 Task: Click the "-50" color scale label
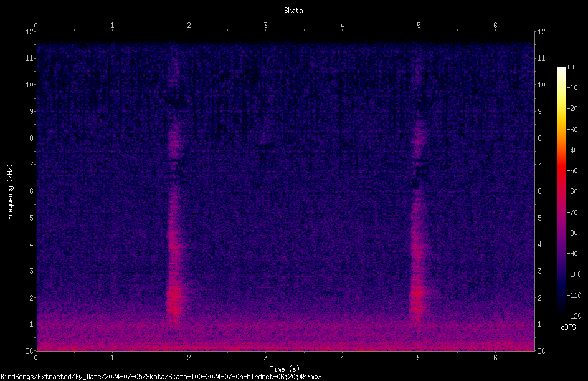point(572,171)
